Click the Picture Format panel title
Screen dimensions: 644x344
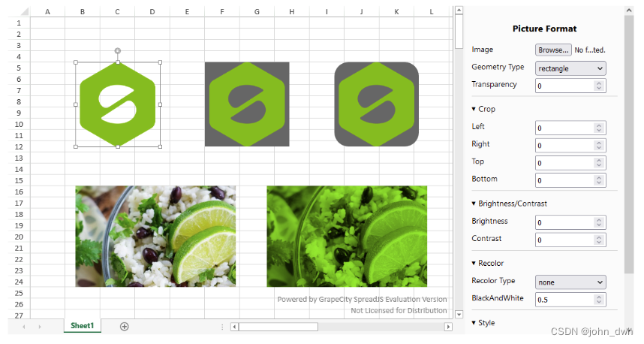coord(544,29)
